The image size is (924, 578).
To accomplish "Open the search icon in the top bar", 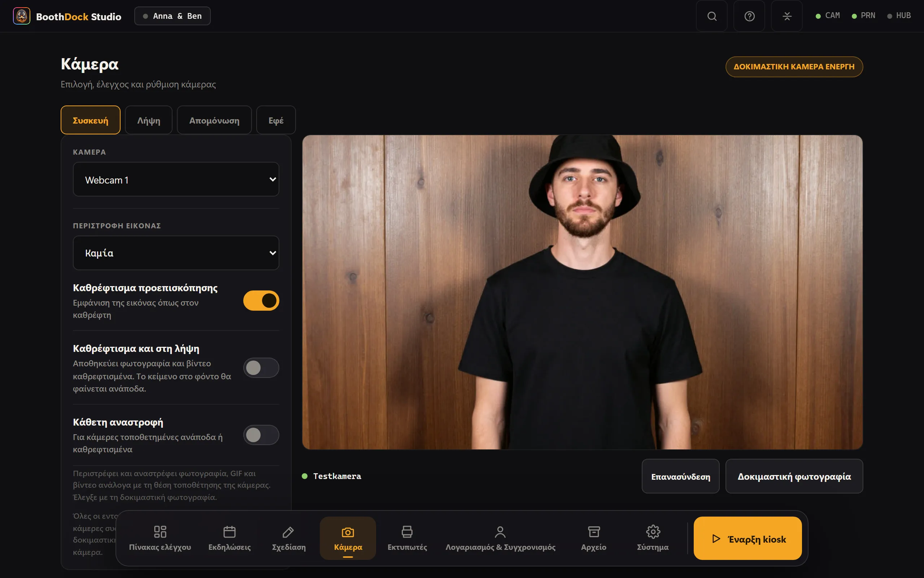I will [x=712, y=16].
